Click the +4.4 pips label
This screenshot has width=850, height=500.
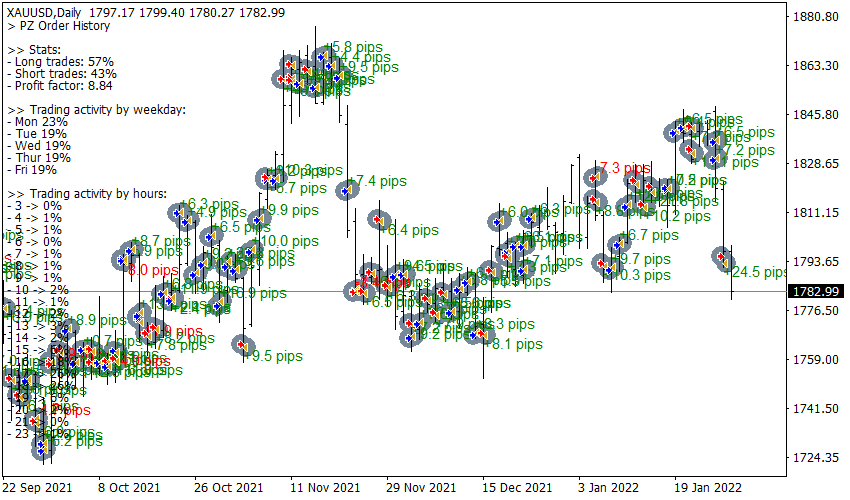coord(362,57)
